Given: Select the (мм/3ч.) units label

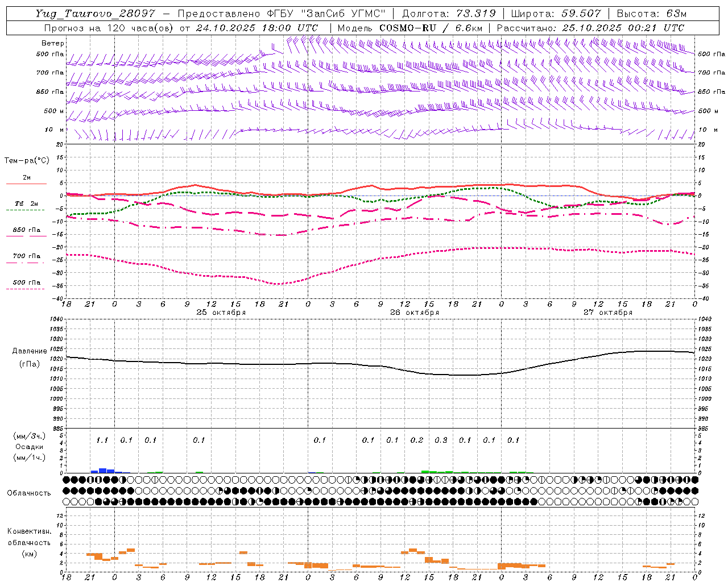Looking at the screenshot, I should [30, 436].
